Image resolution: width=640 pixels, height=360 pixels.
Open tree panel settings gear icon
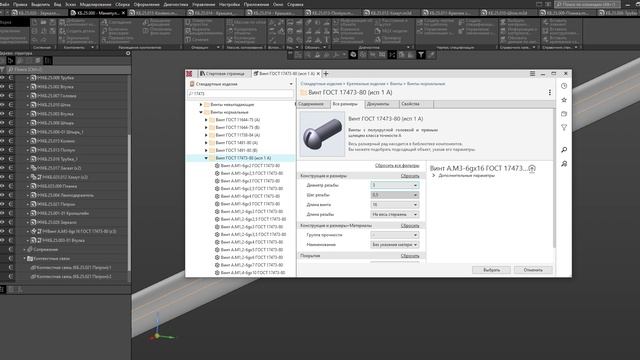coord(128,53)
